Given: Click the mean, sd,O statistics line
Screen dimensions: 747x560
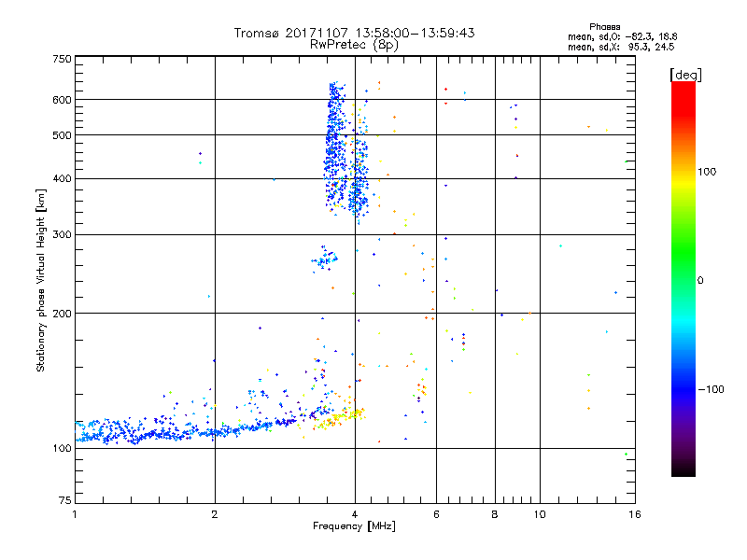Looking at the screenshot, I should click(x=620, y=36).
